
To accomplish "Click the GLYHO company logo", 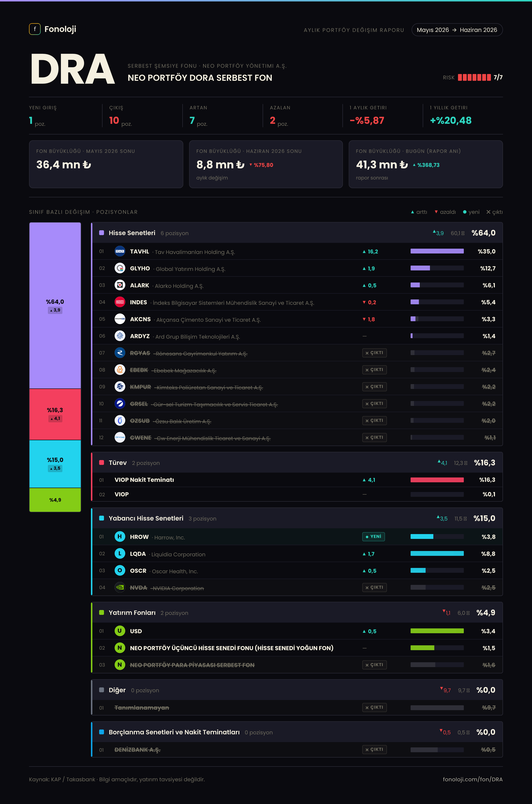I will (120, 268).
